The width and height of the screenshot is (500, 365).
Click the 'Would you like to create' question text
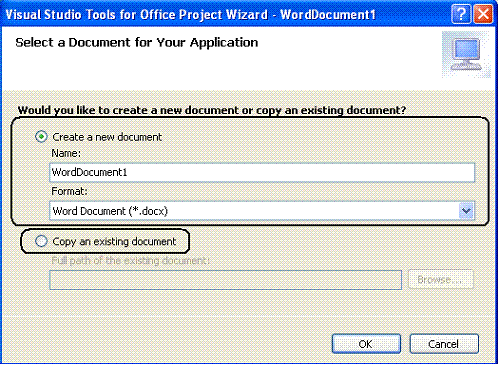click(x=212, y=110)
